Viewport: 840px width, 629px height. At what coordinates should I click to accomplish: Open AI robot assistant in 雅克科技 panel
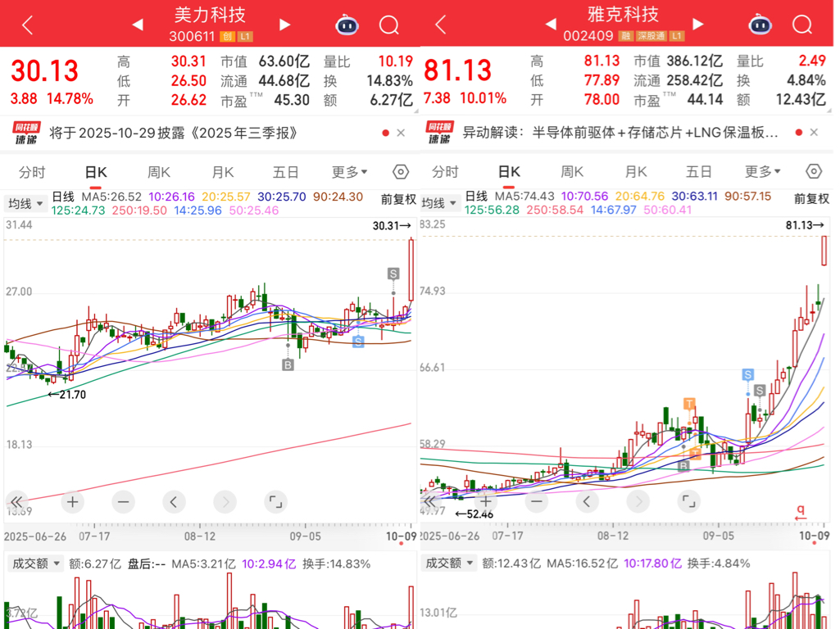point(760,25)
